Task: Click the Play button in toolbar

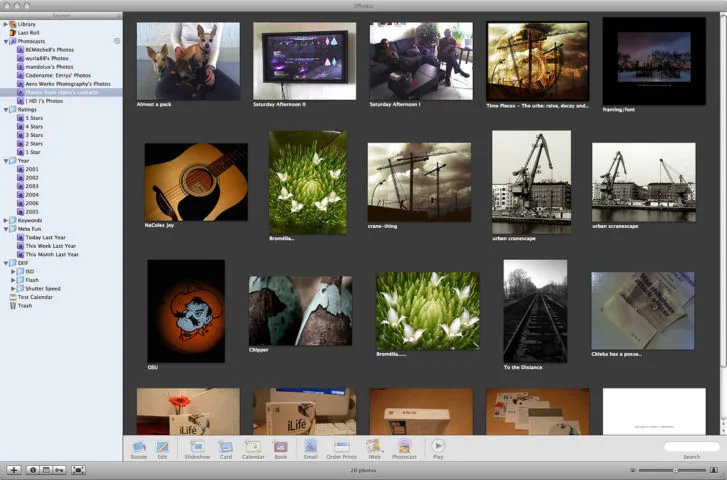Action: click(x=438, y=446)
